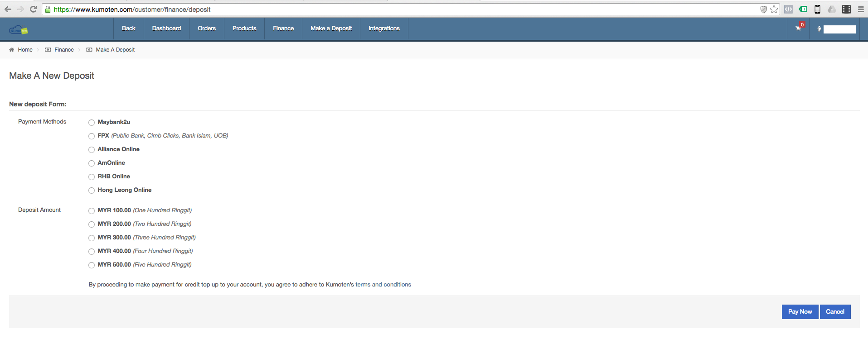
Task: Click the browser forward arrow
Action: (20, 9)
